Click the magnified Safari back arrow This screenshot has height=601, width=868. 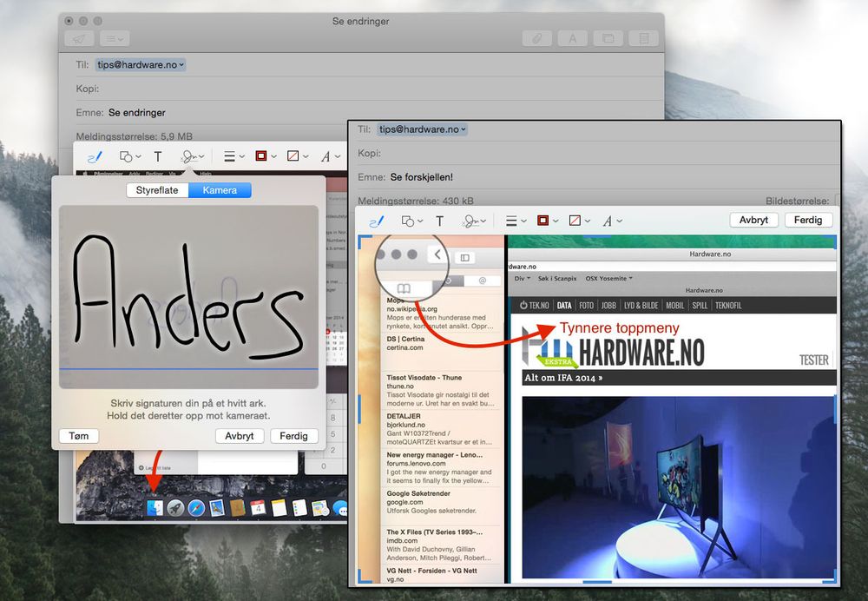437,254
